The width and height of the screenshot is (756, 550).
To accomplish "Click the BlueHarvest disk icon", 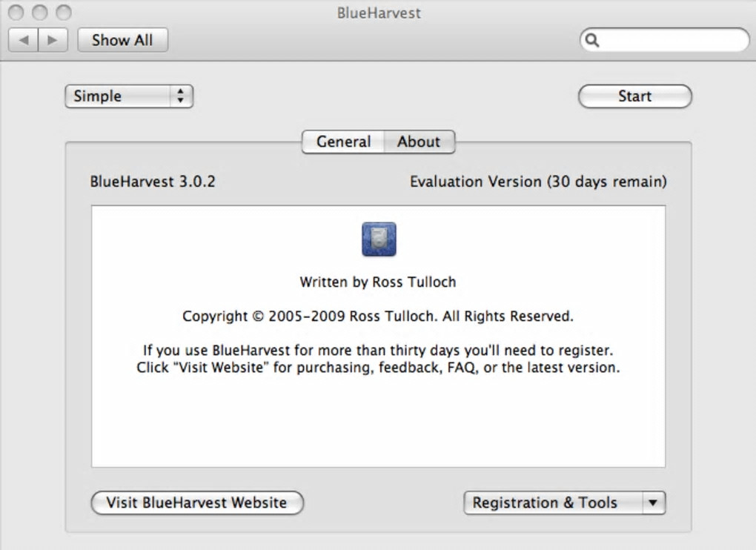I will [x=379, y=239].
